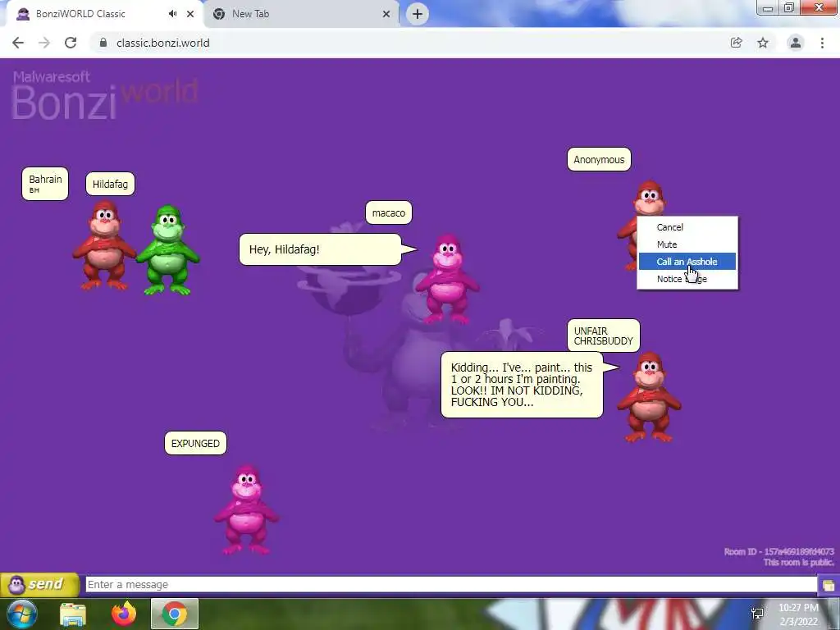
Task: Click the taskbar clock showing 10:27 PM
Action: click(x=798, y=614)
